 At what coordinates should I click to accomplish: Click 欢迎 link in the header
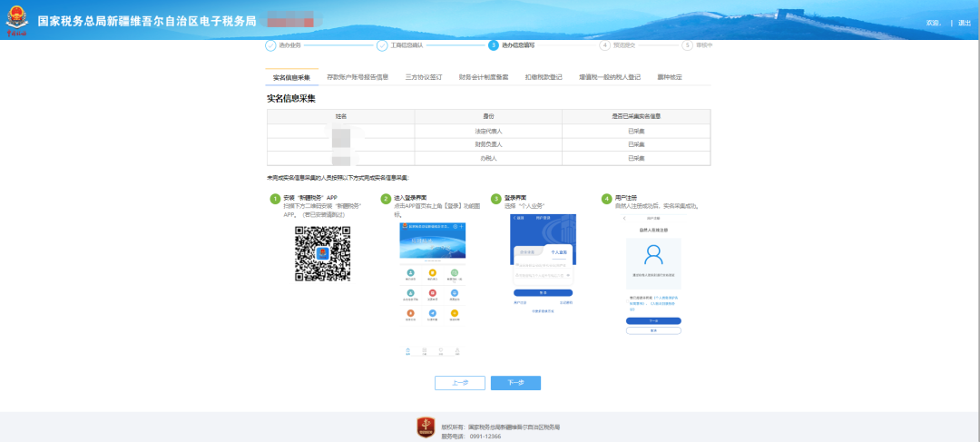click(932, 23)
